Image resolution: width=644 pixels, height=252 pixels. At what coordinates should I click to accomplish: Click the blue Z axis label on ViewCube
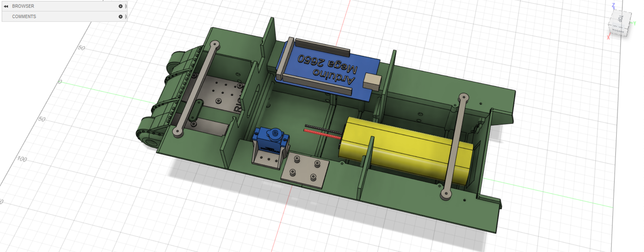[x=613, y=6]
